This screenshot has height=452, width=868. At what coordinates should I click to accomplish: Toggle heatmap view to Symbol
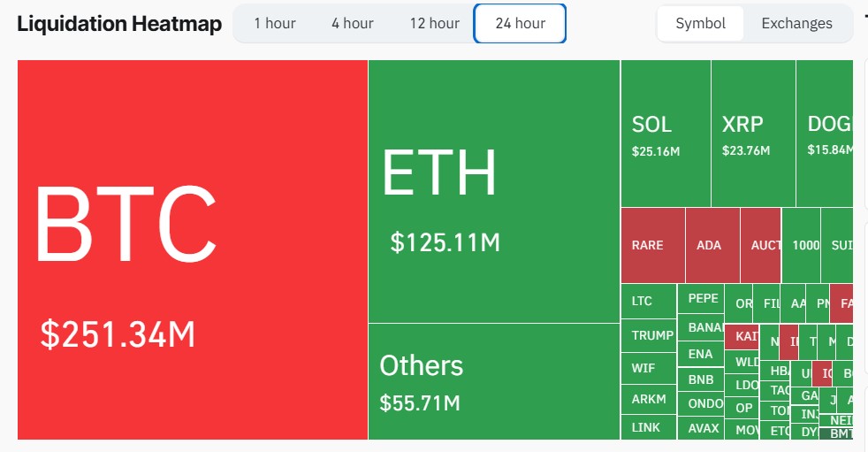click(x=700, y=23)
